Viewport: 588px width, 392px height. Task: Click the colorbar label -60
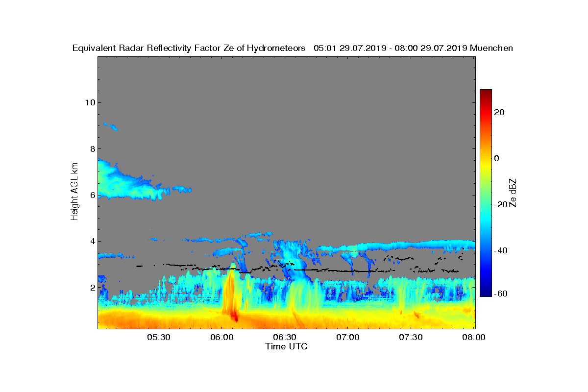(501, 294)
